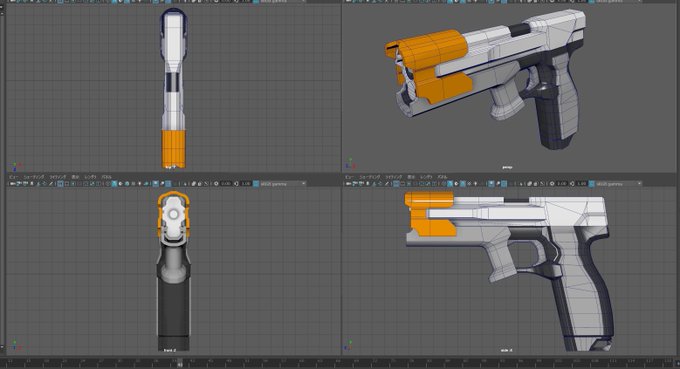Open シェーディング (Shading) menu in side view panel
This screenshot has height=369, width=680.
click(369, 177)
